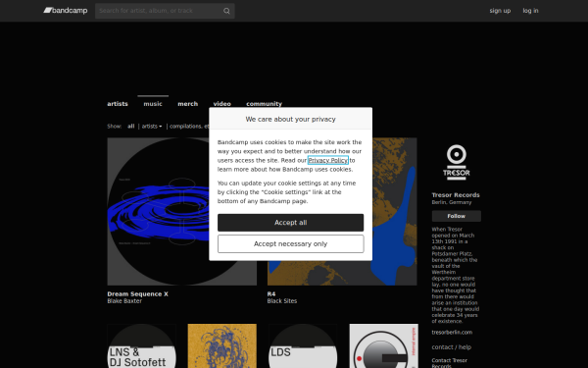Open the tresorberlin.com link
Screen dimensions: 588x368
tap(452, 332)
